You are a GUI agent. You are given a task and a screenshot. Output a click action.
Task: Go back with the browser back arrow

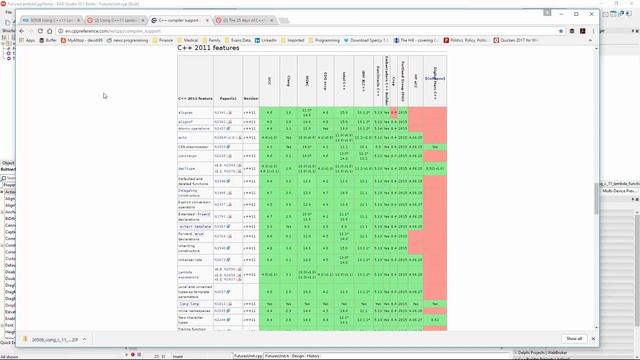[22, 31]
